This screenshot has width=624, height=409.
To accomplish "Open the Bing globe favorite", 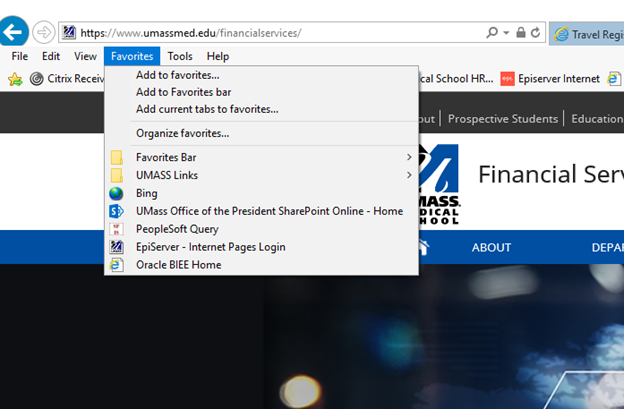I will pos(146,193).
